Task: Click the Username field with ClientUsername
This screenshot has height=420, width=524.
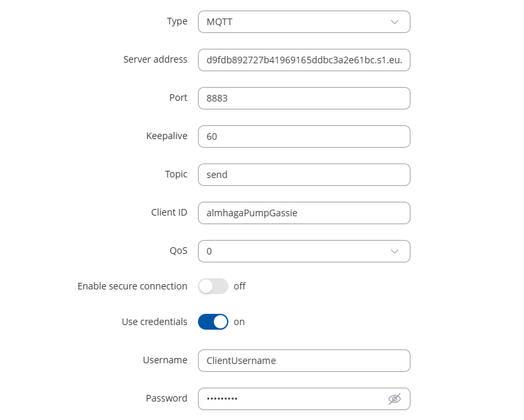Action: 304,361
